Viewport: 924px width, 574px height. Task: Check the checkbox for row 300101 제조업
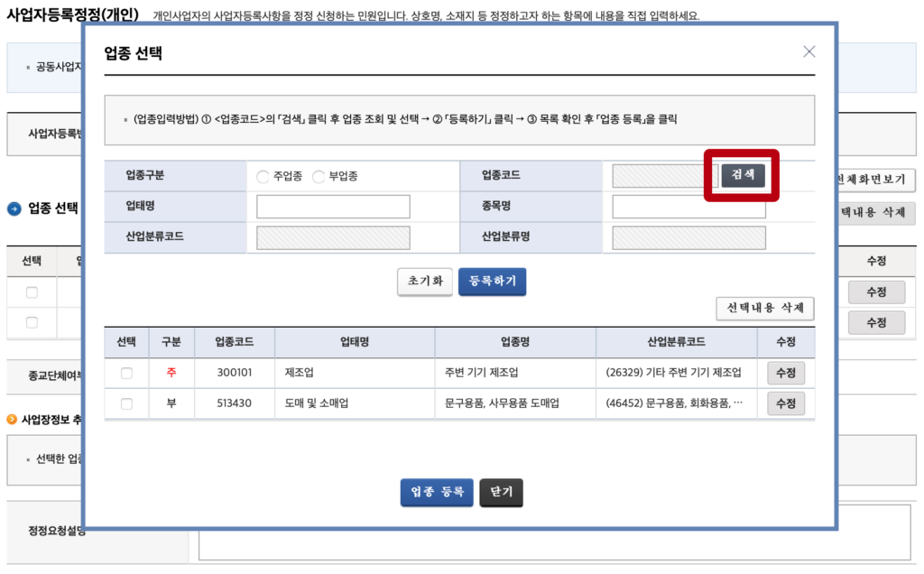(x=126, y=373)
